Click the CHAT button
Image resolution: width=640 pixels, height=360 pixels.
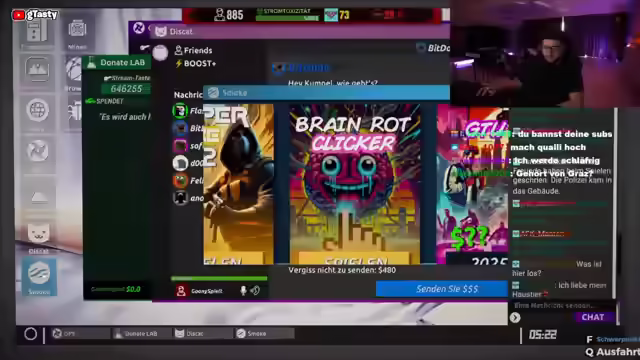(x=594, y=317)
